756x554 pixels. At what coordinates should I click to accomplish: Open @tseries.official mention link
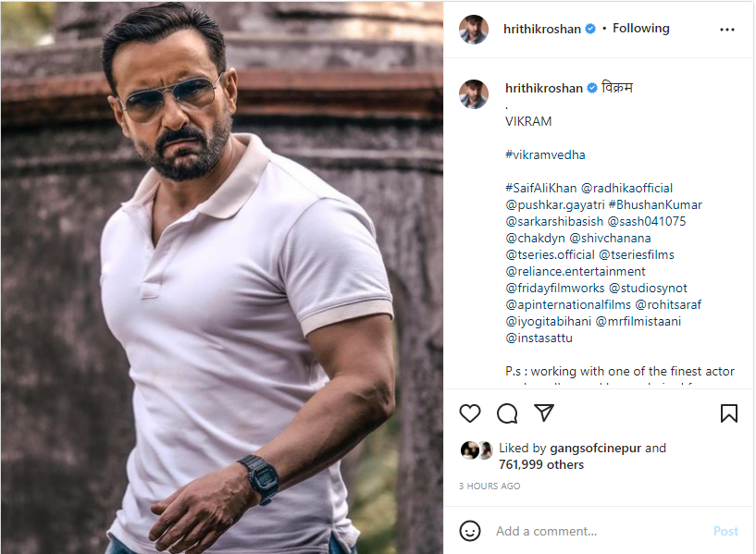pos(550,254)
